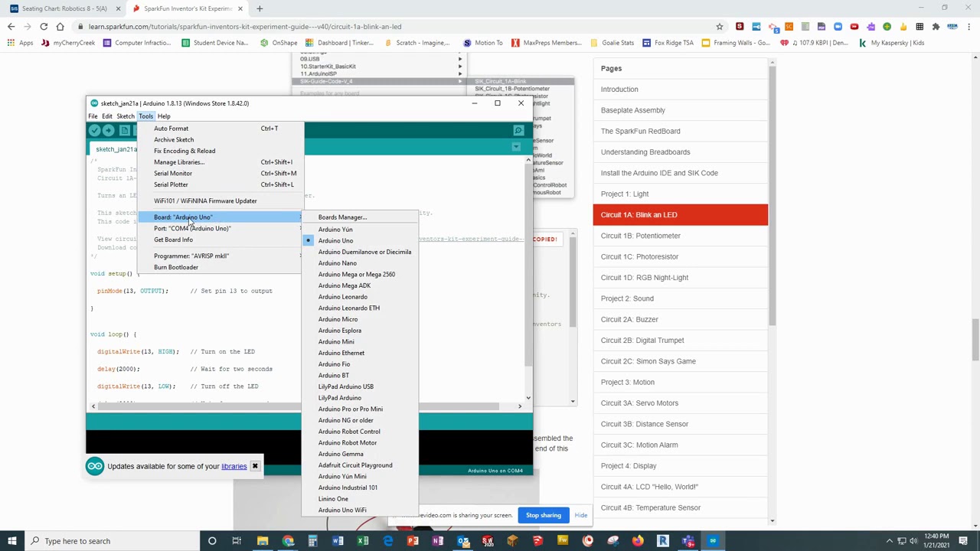Open Microsoft Teams from the taskbar
The width and height of the screenshot is (980, 551).
688,541
